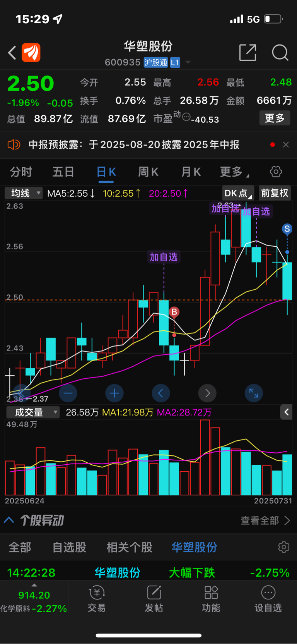Open the search magnifier icon
This screenshot has height=644, width=297.
point(280,53)
